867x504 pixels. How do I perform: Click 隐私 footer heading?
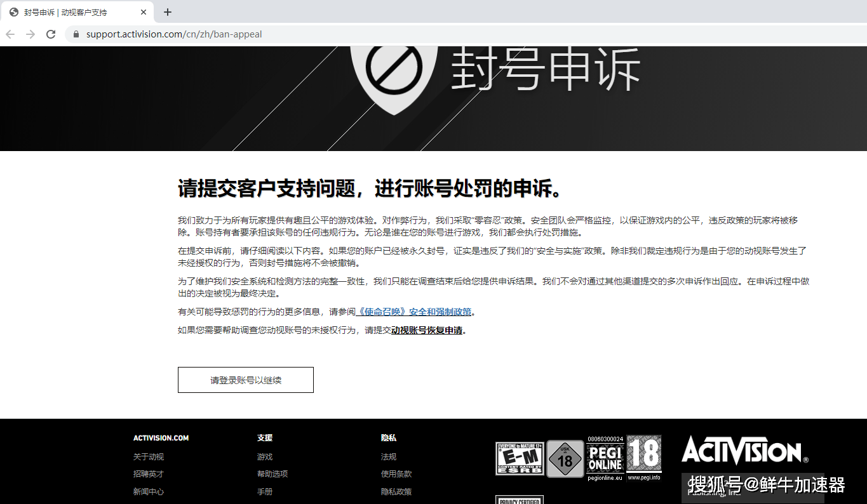[x=389, y=438]
